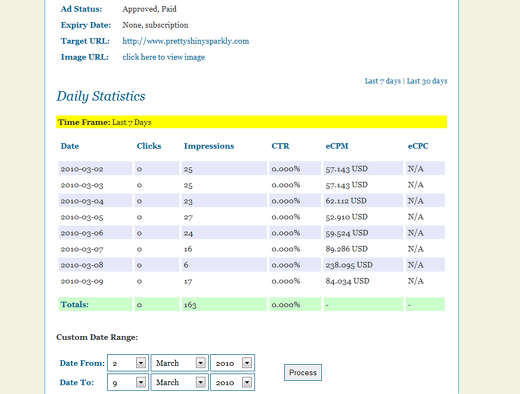Open the Date To year dropdown
Viewport: 520px width, 394px height.
232,382
